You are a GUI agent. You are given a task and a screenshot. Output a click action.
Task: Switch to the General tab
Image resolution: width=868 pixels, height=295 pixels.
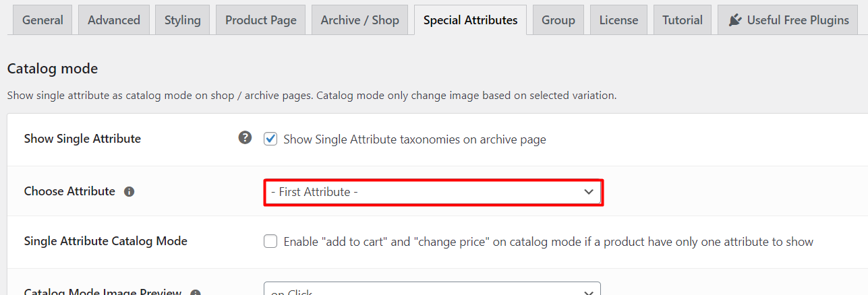pos(43,20)
